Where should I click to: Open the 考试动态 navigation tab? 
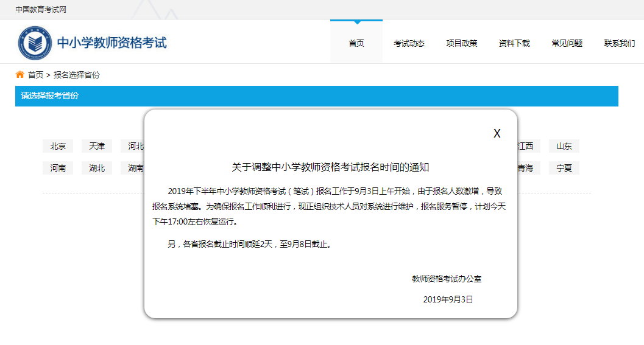409,43
